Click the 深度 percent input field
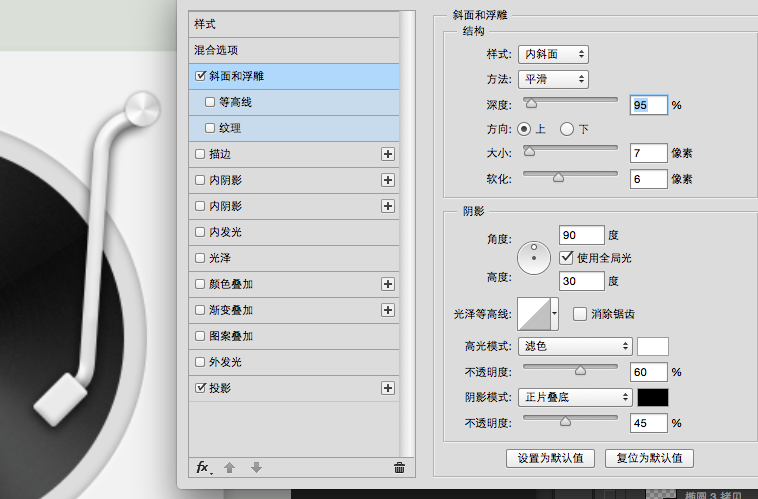This screenshot has height=499, width=758. click(649, 105)
